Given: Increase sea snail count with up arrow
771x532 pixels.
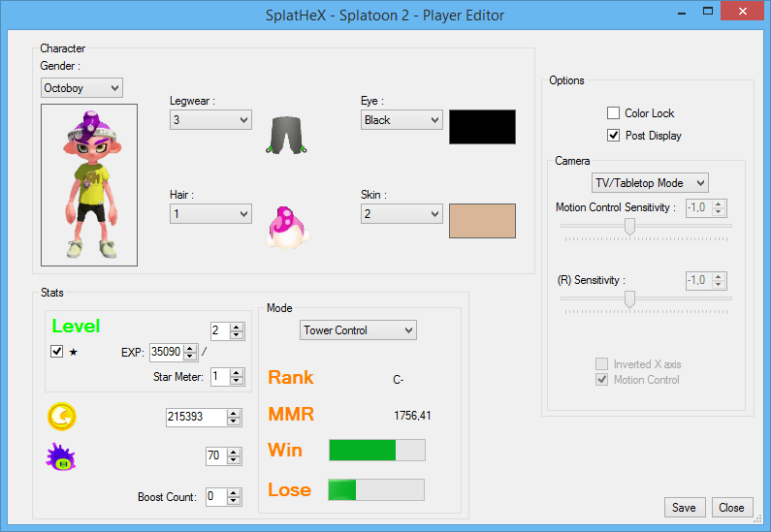Looking at the screenshot, I should 234,452.
